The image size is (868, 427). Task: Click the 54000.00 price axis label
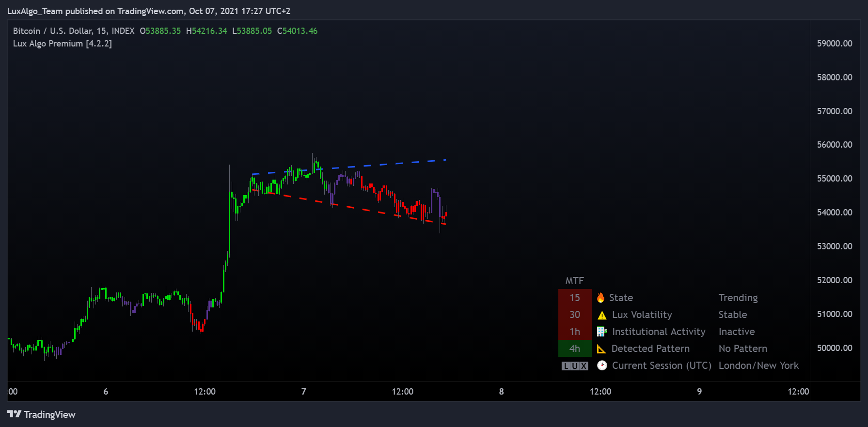(835, 213)
